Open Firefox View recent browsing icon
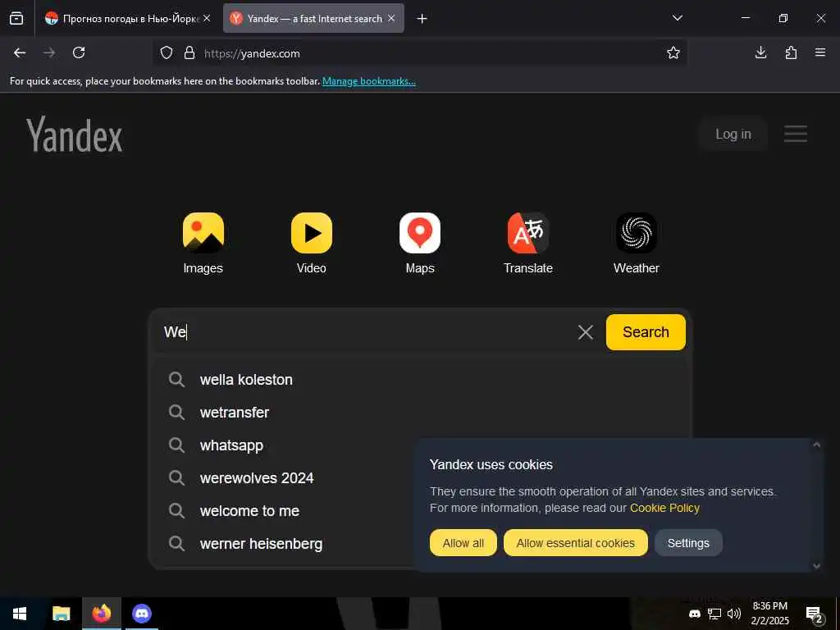840x630 pixels. [16, 18]
